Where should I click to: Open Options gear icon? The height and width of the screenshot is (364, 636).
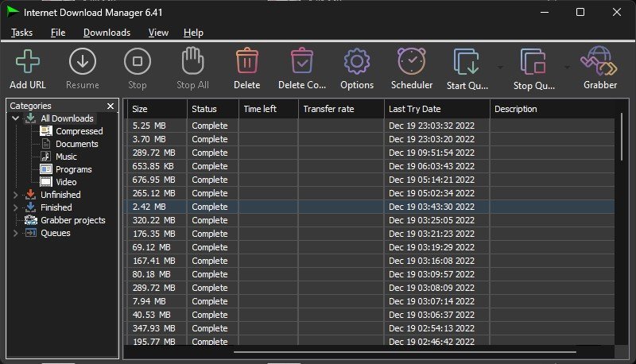[357, 62]
